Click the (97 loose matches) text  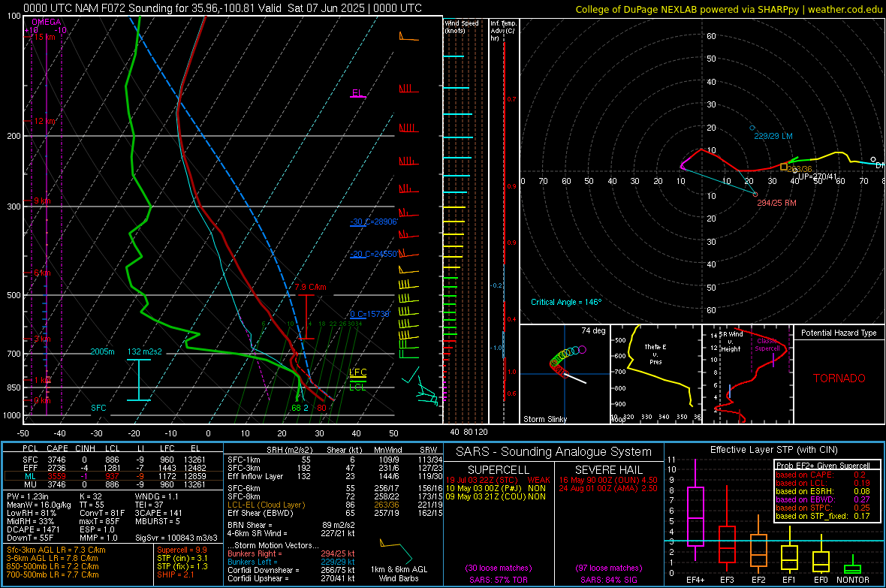608,568
